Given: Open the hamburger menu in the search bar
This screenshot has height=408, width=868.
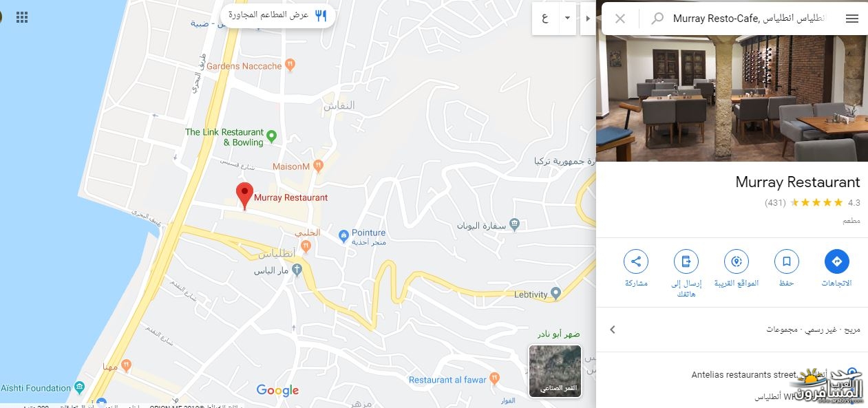Looking at the screenshot, I should click(x=852, y=19).
